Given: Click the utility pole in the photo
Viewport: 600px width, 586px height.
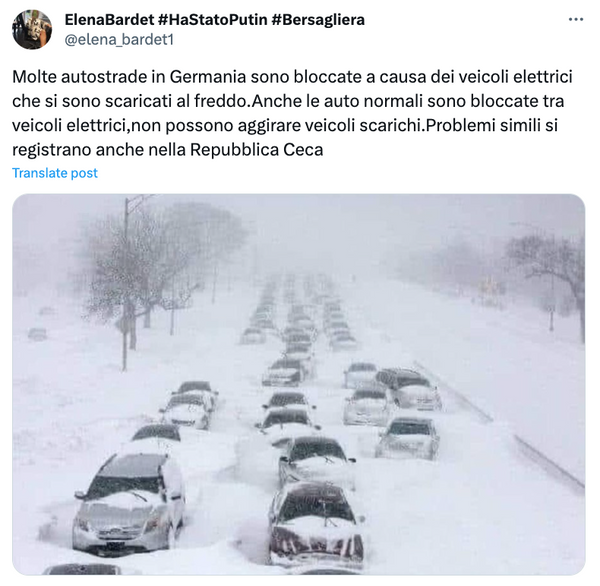Looking at the screenshot, I should [125, 283].
